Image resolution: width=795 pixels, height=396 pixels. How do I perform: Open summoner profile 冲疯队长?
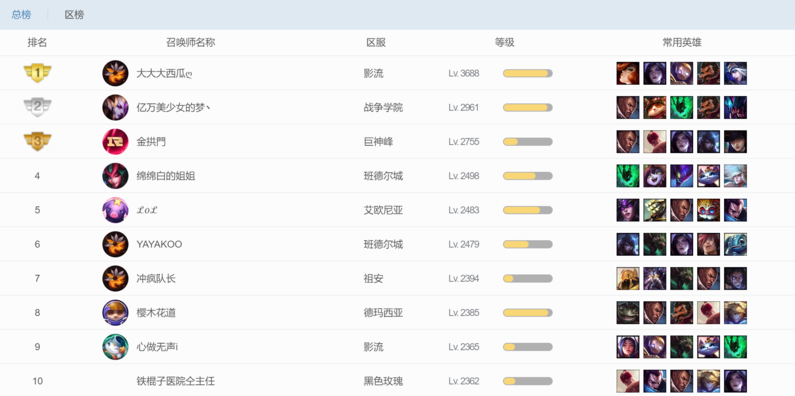[x=156, y=278]
